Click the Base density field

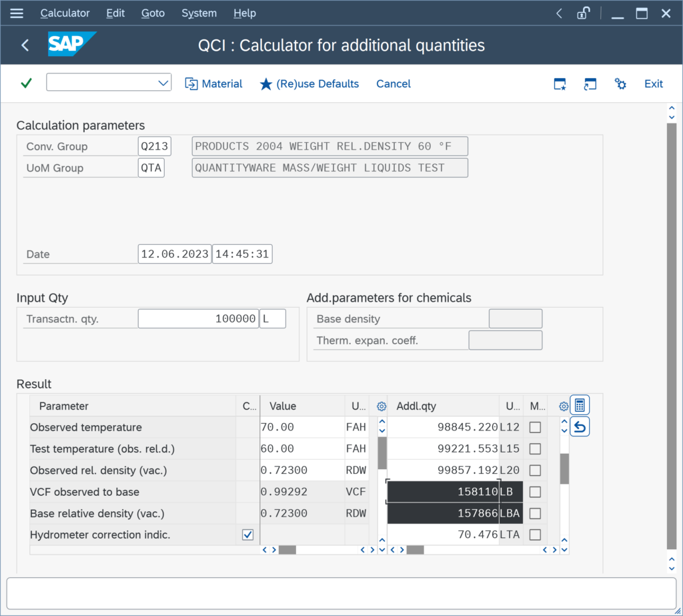[516, 319]
